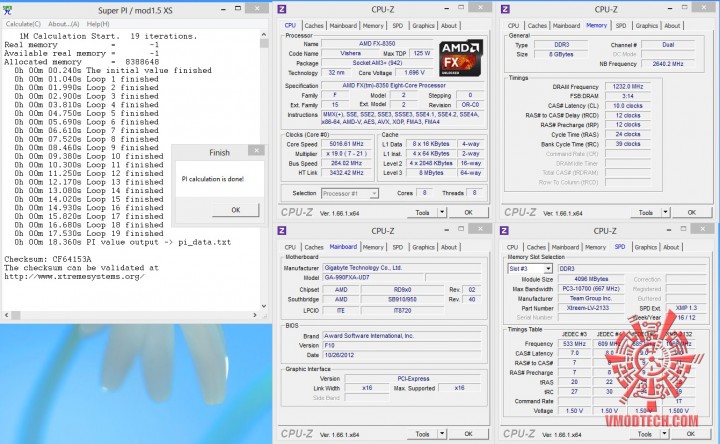Click the left arrow of Super PI horizontal scrollbar
Viewport: 720px width, 444px height.
click(x=6, y=315)
